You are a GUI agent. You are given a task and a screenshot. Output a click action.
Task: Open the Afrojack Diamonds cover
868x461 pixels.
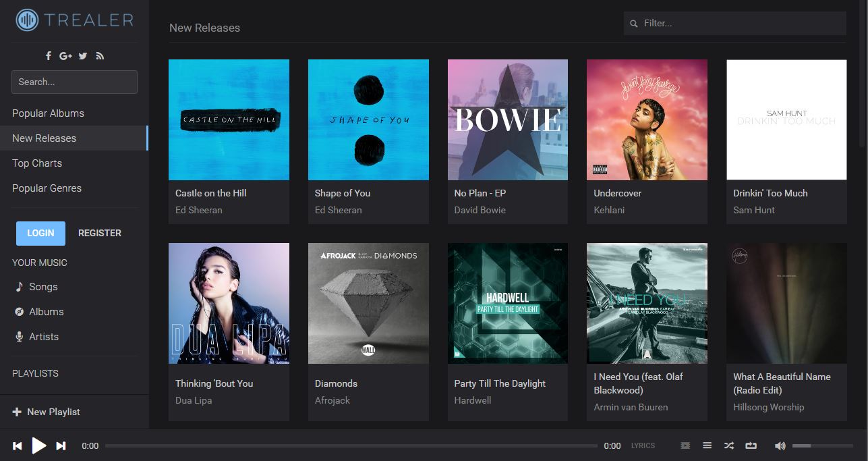click(x=368, y=303)
